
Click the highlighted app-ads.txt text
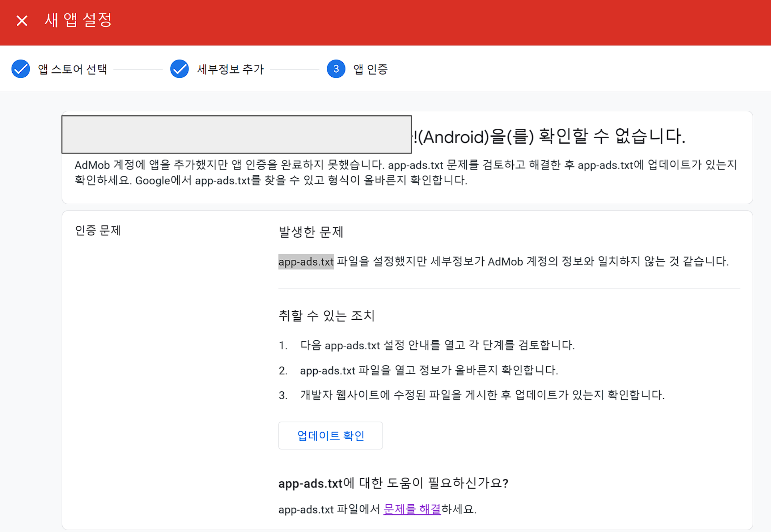tap(306, 261)
